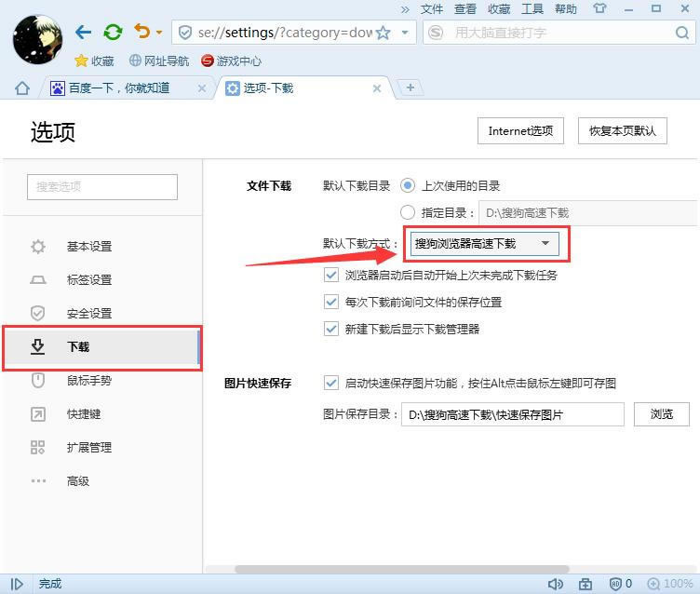Click the horizontal scrollbar thumb
700x594 pixels.
[402, 570]
